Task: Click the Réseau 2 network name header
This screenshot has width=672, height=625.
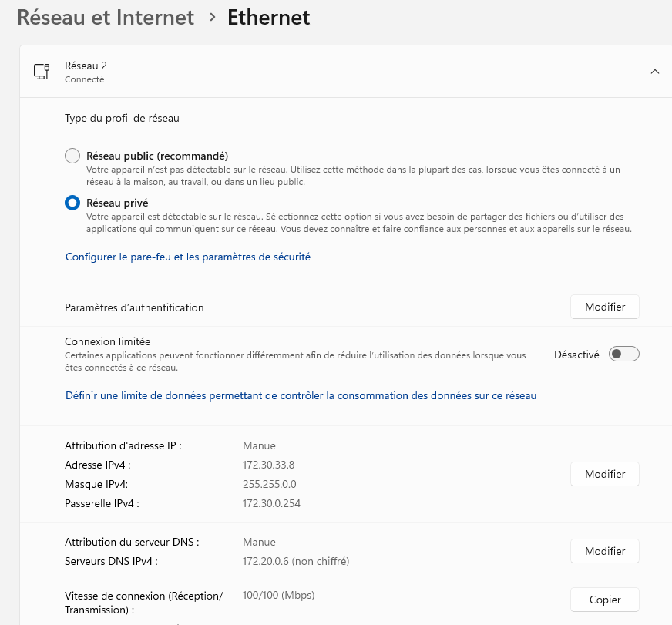Action: [x=86, y=66]
